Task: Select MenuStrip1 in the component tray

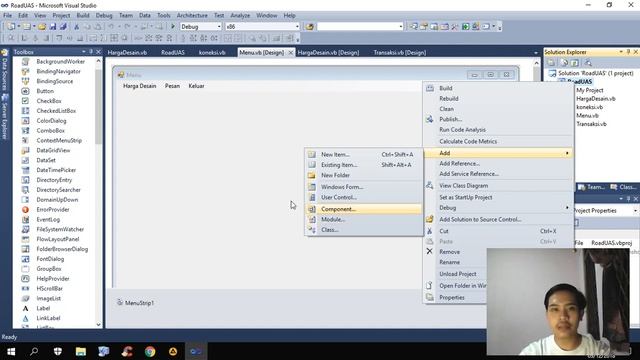Action: pos(136,303)
